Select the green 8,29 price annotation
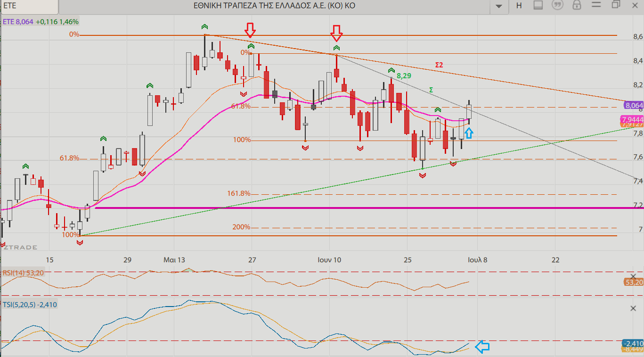The height and width of the screenshot is (357, 644). coord(404,75)
